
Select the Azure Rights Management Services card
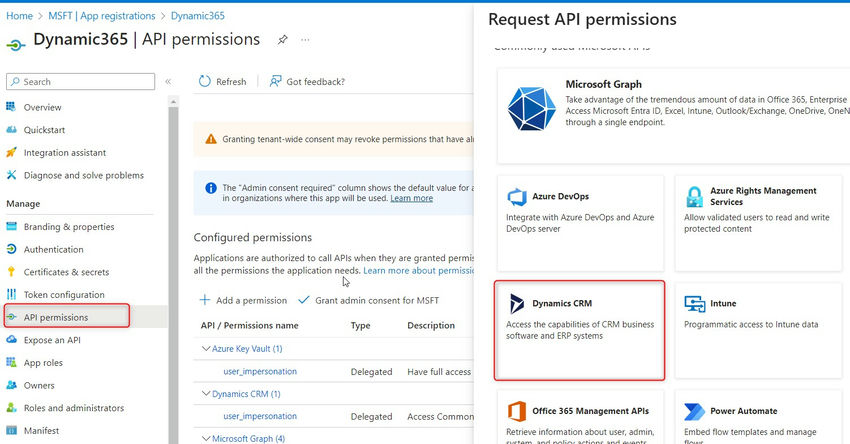click(x=758, y=223)
